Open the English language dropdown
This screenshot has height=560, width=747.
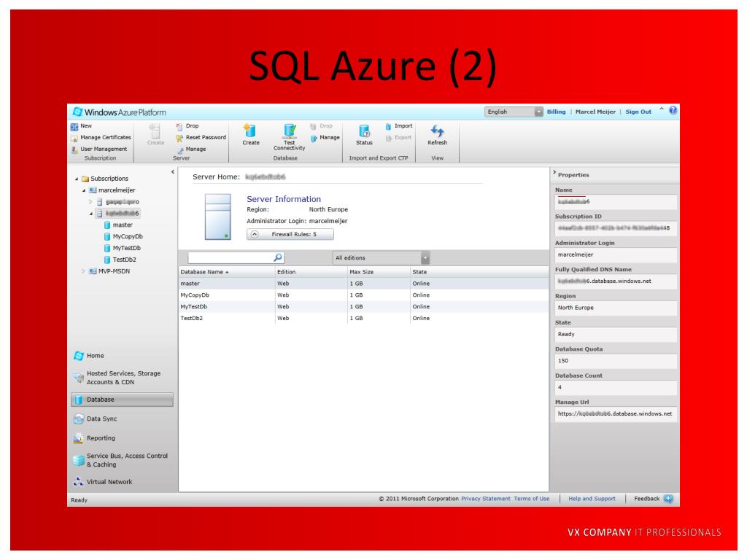[x=514, y=112]
